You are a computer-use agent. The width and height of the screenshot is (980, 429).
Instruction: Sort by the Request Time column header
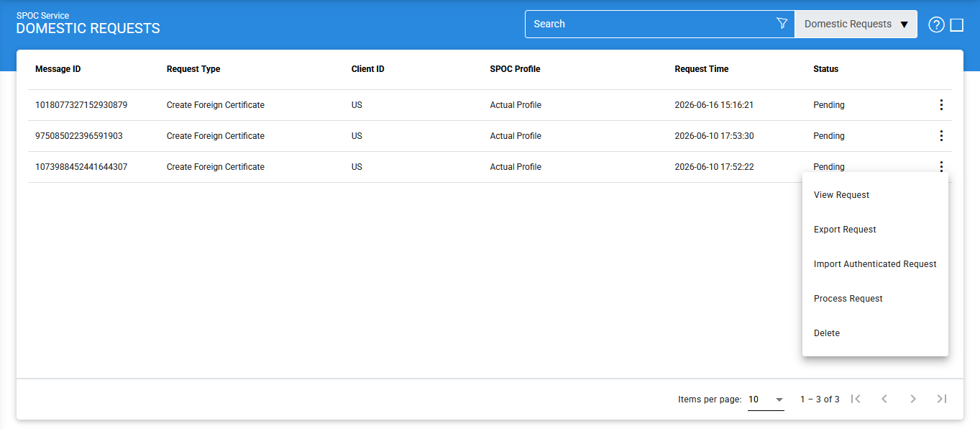point(702,69)
